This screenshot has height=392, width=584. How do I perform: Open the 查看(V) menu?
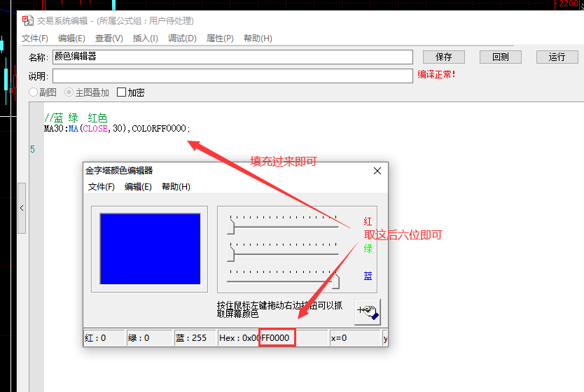109,38
